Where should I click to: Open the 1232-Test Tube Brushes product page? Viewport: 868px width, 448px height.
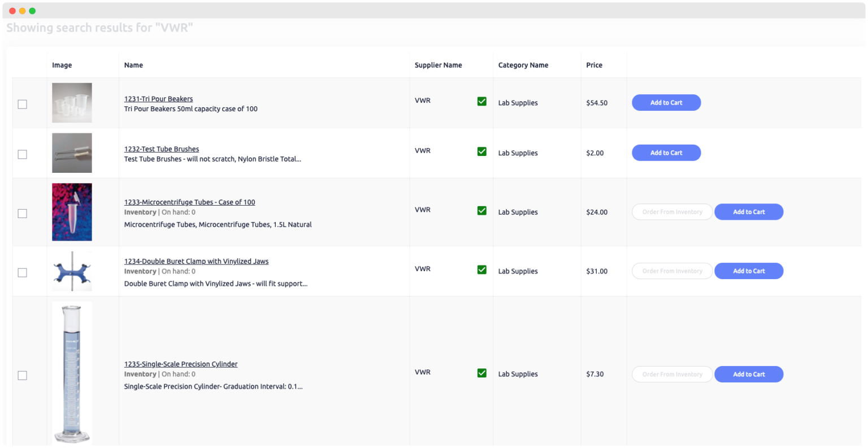click(162, 149)
